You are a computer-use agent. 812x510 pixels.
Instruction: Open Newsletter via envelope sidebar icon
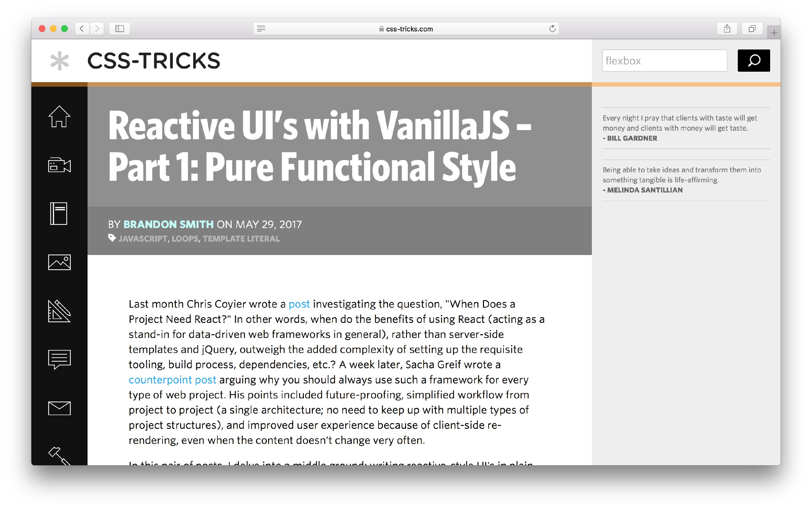[x=59, y=408]
